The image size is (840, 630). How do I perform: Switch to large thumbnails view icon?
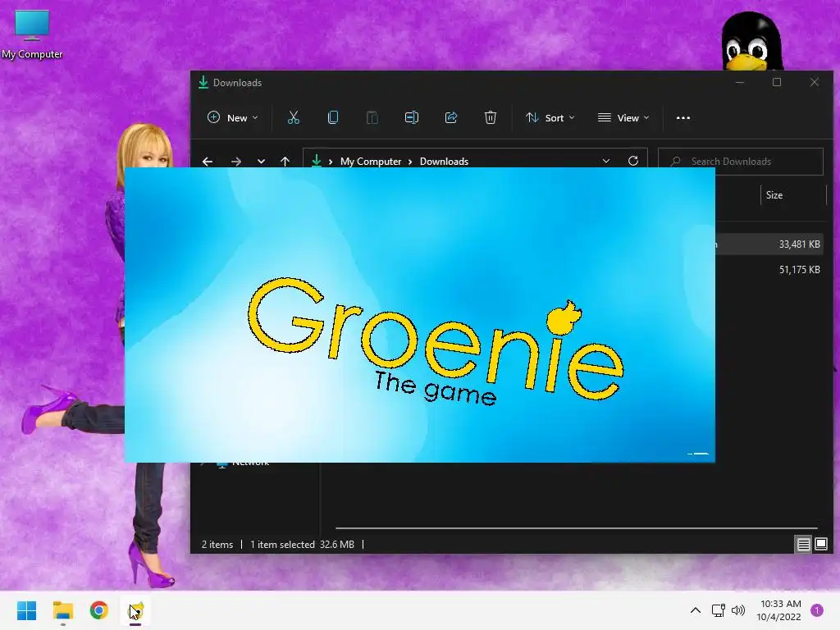pyautogui.click(x=820, y=545)
